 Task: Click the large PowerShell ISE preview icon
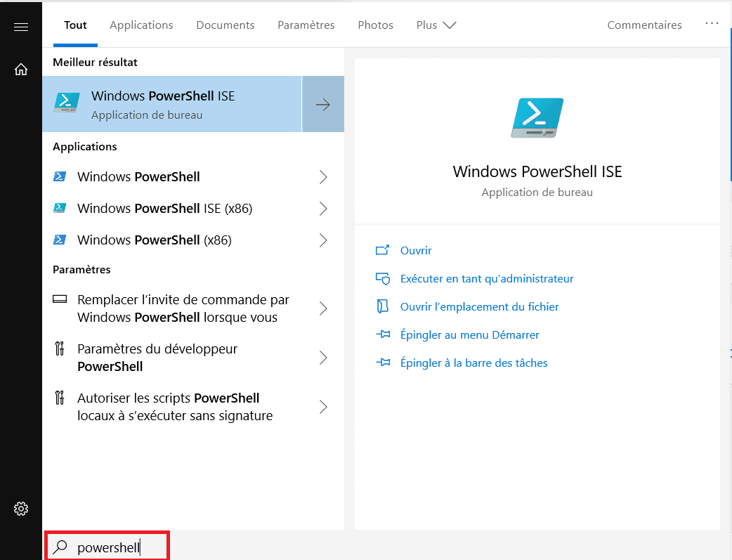[537, 118]
